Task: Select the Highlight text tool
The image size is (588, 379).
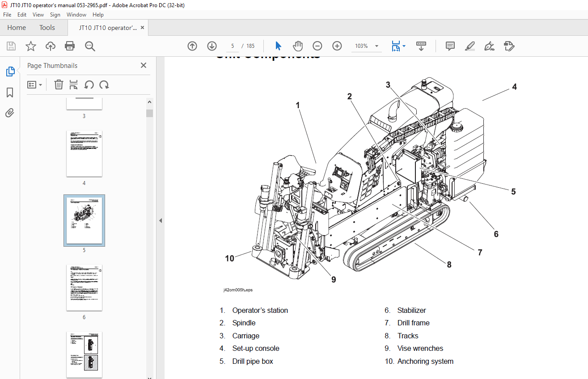Action: point(470,46)
